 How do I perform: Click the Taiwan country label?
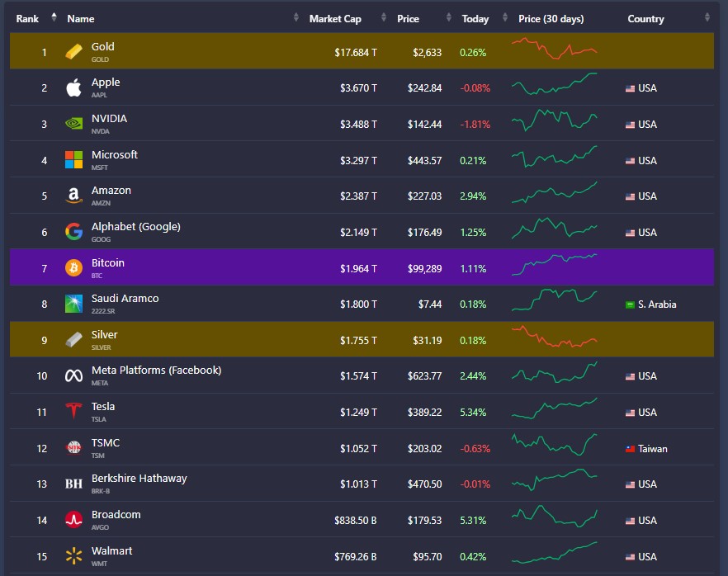[x=652, y=449]
